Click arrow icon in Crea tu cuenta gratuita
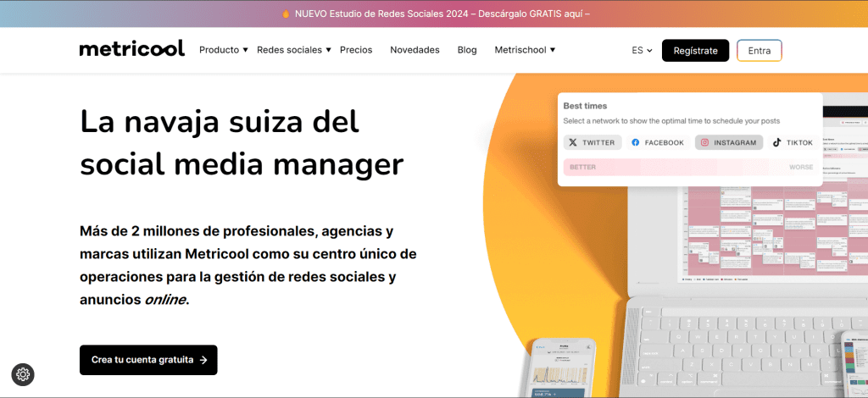Viewport: 868px width, 398px height. [203, 360]
